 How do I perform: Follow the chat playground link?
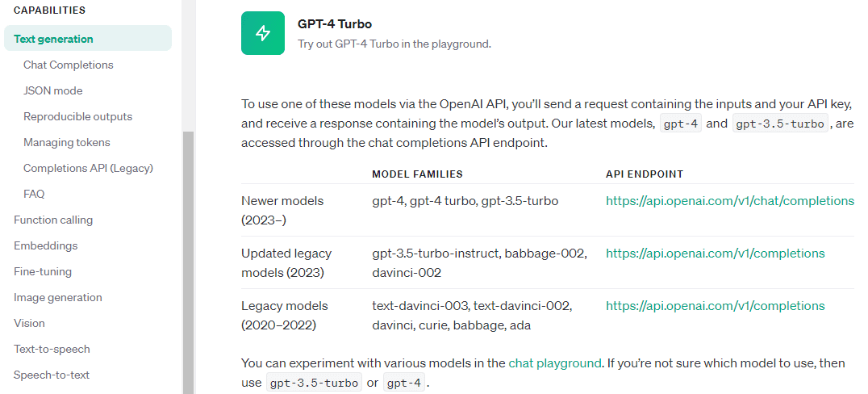(x=555, y=363)
